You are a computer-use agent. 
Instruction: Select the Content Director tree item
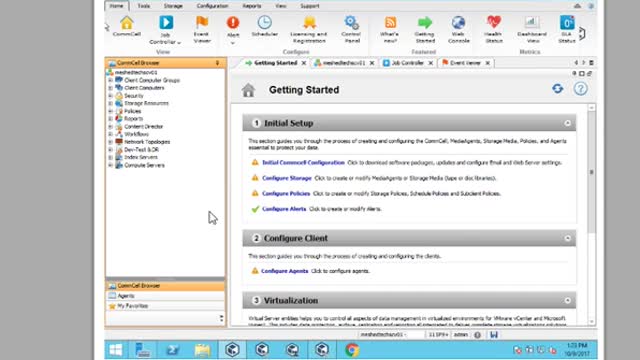(143, 127)
